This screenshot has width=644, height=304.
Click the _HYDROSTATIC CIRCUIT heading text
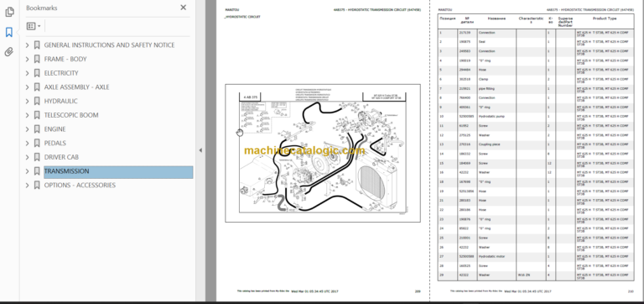(242, 17)
